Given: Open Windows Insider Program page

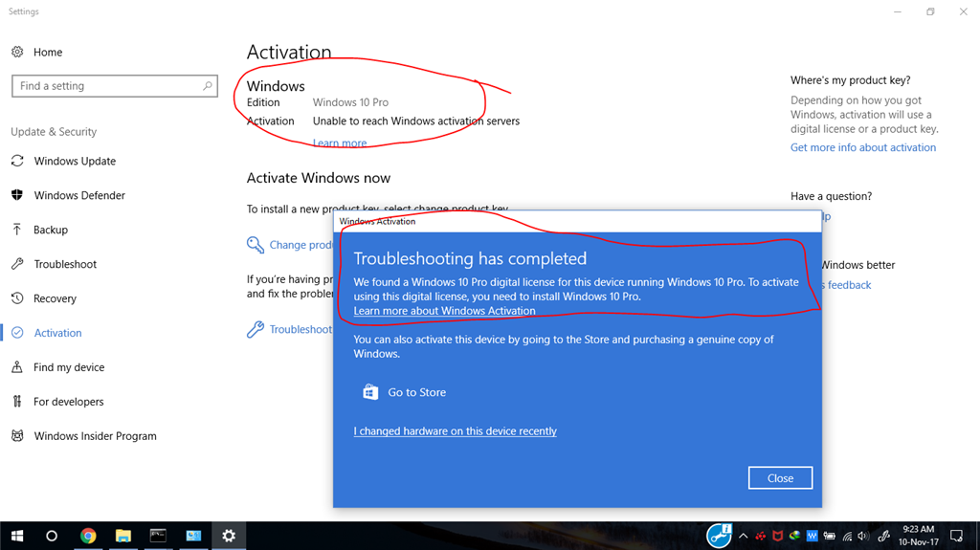Looking at the screenshot, I should click(95, 435).
